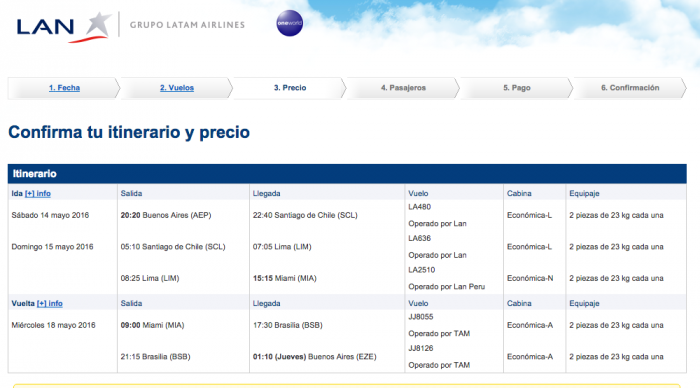The width and height of the screenshot is (700, 388).
Task: Click Operado por TAM under JJ8055
Action: (x=439, y=334)
